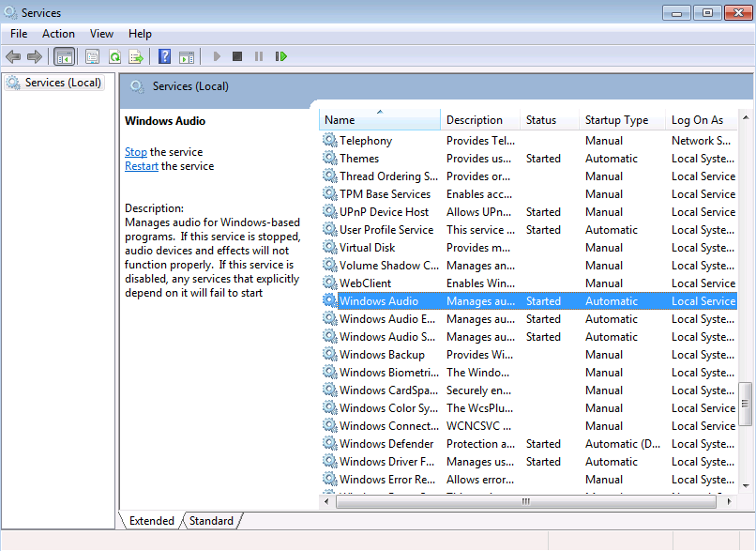
Task: Click the Network S... log on cell for Telephony
Action: (701, 141)
